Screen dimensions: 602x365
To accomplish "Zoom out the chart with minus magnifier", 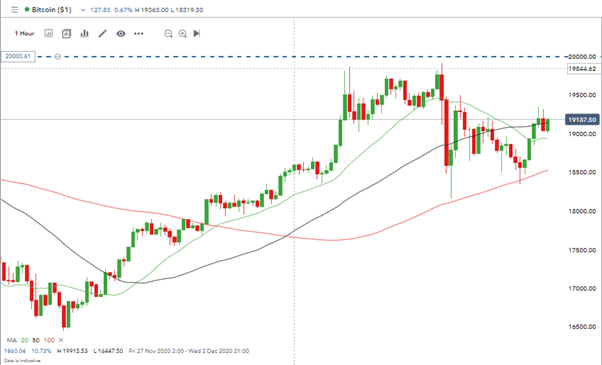I will (x=168, y=34).
